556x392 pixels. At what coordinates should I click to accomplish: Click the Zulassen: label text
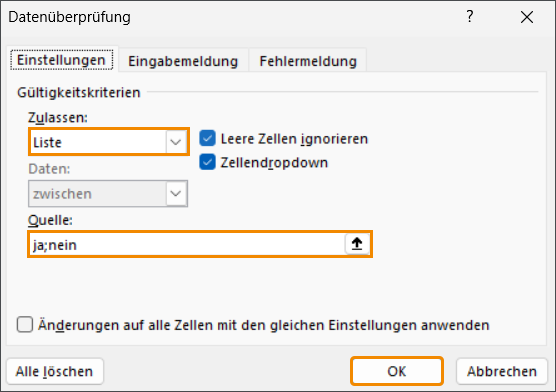click(x=58, y=117)
